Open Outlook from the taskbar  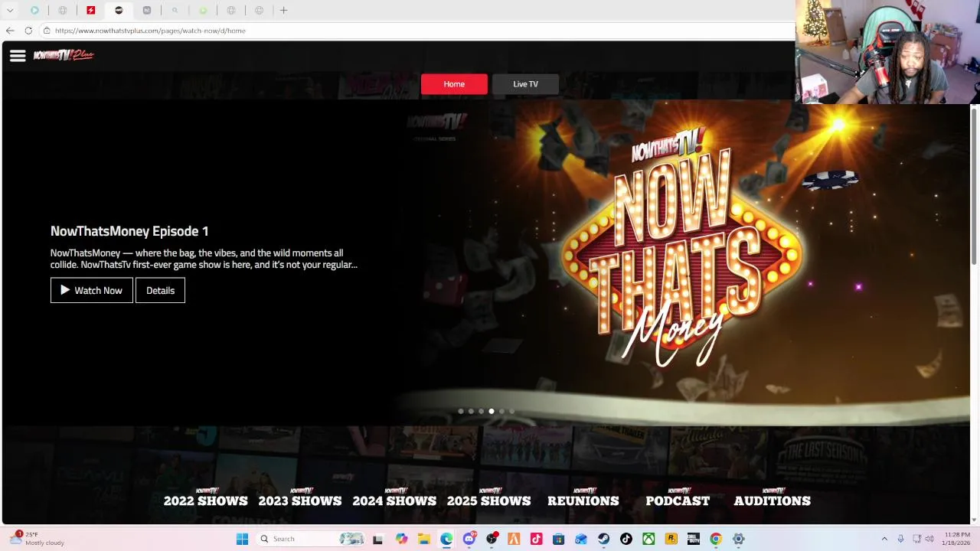(x=581, y=539)
